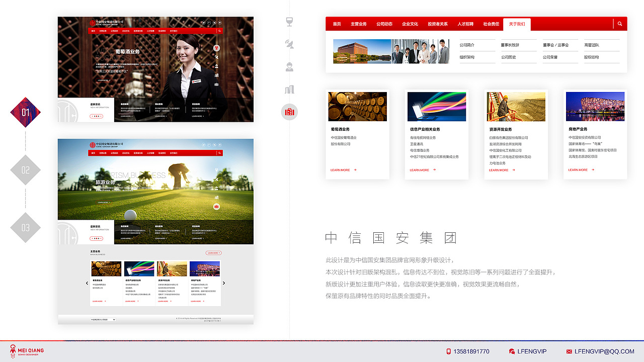Screen dimensions: 644x362
Task: Open 人才招聘 tab in large red navbar
Action: (x=465, y=24)
